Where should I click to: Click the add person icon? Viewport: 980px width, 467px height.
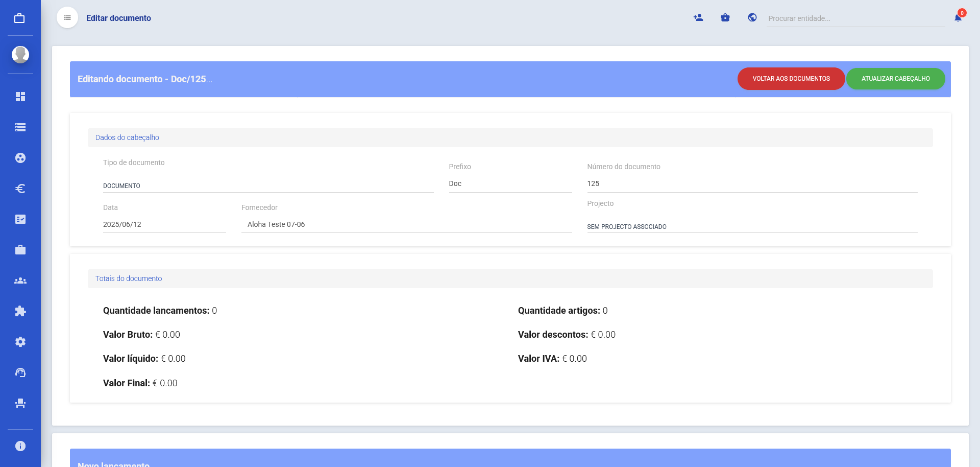[x=698, y=18]
